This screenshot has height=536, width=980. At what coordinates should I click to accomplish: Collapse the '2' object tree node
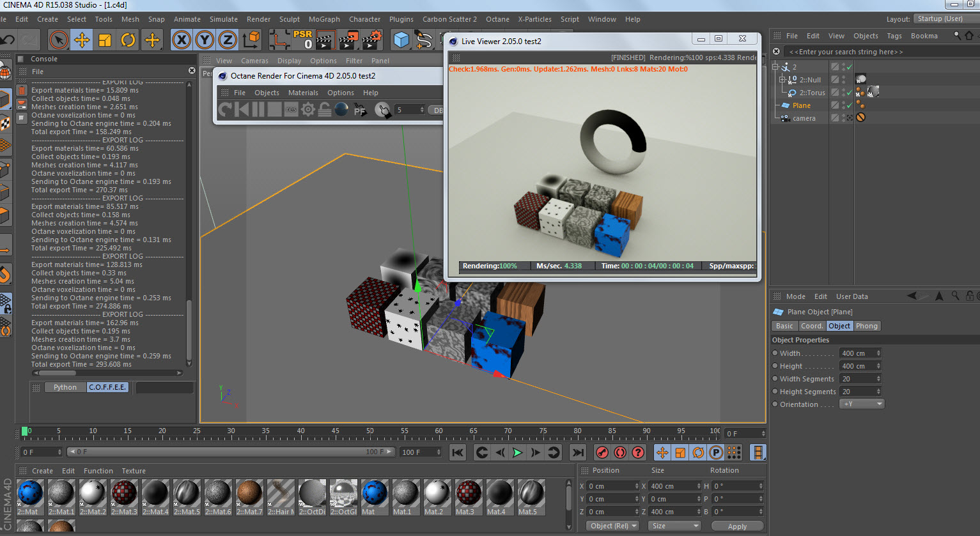775,66
